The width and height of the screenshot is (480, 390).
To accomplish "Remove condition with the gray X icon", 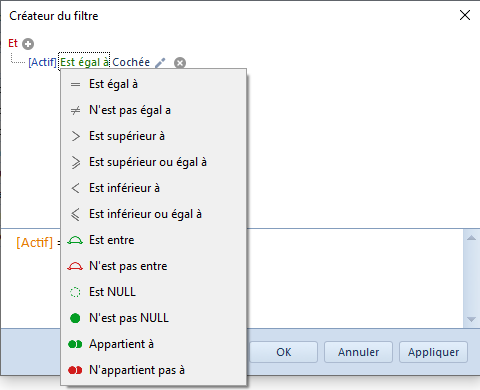I will [180, 63].
